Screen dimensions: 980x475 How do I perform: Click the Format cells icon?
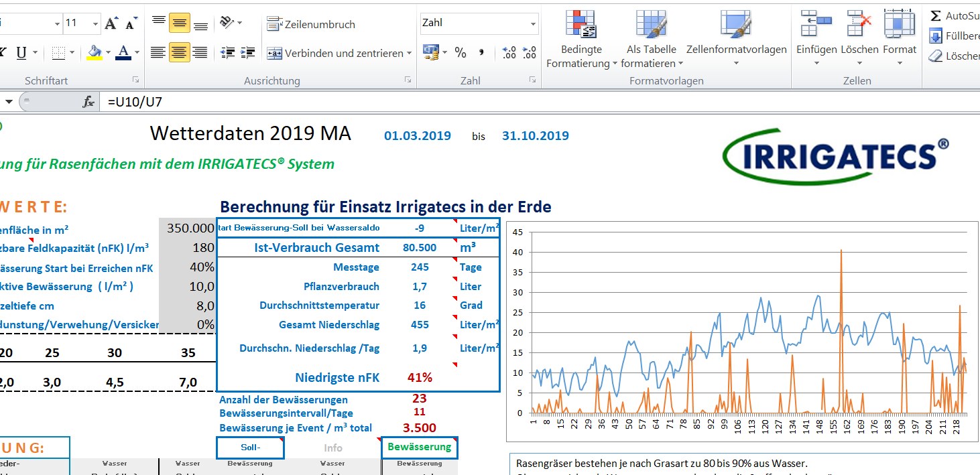pyautogui.click(x=899, y=24)
